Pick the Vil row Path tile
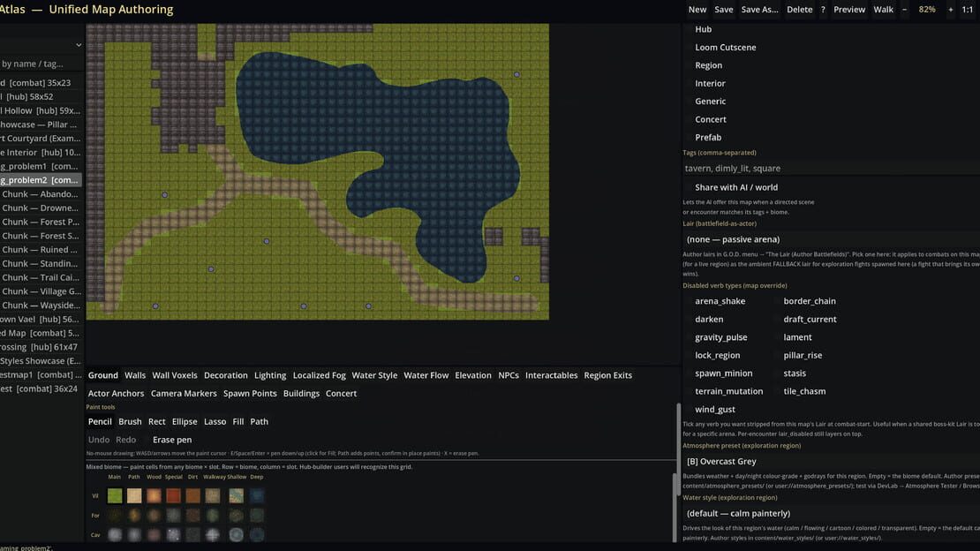The height and width of the screenshot is (551, 980). point(134,496)
